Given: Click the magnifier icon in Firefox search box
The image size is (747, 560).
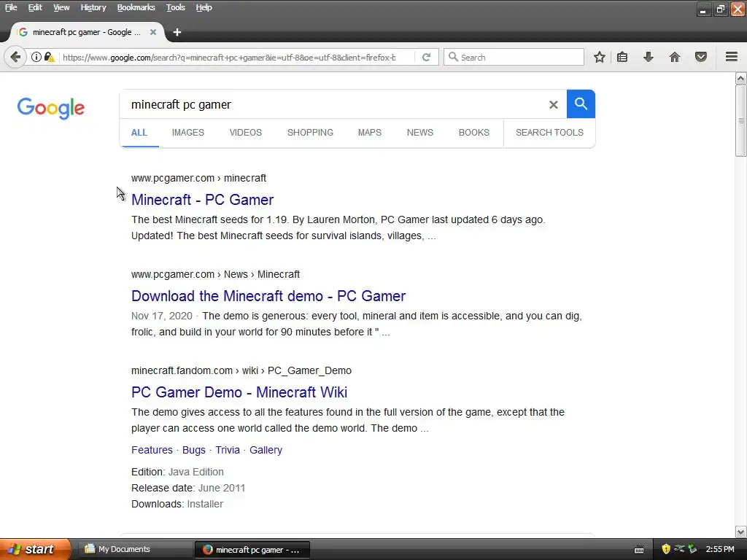Looking at the screenshot, I should [x=453, y=57].
